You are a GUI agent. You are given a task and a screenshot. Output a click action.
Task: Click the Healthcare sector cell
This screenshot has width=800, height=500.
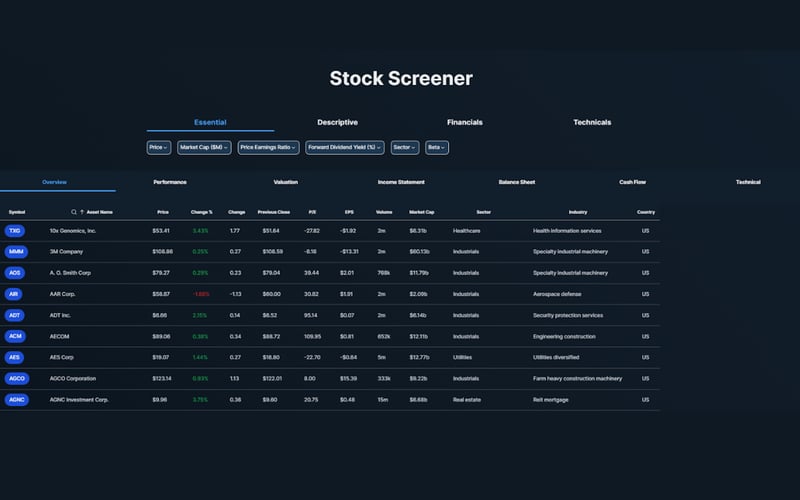pyautogui.click(x=466, y=231)
